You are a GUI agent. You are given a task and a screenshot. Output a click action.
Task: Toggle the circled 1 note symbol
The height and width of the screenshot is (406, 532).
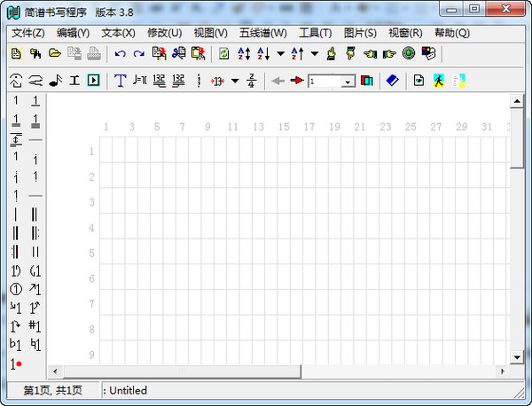16,289
